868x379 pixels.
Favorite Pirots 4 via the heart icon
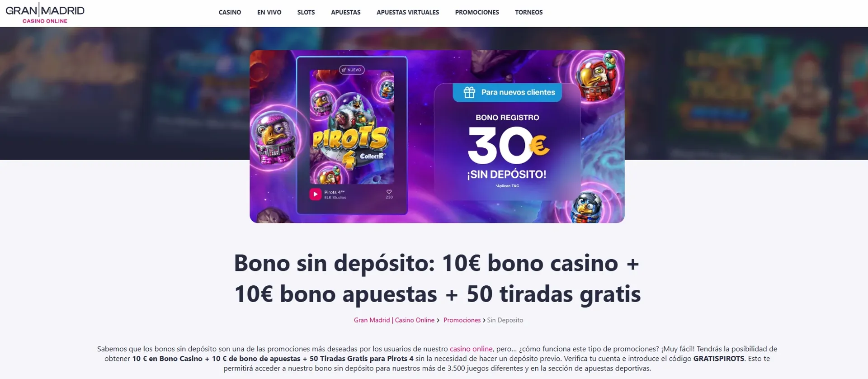point(389,192)
